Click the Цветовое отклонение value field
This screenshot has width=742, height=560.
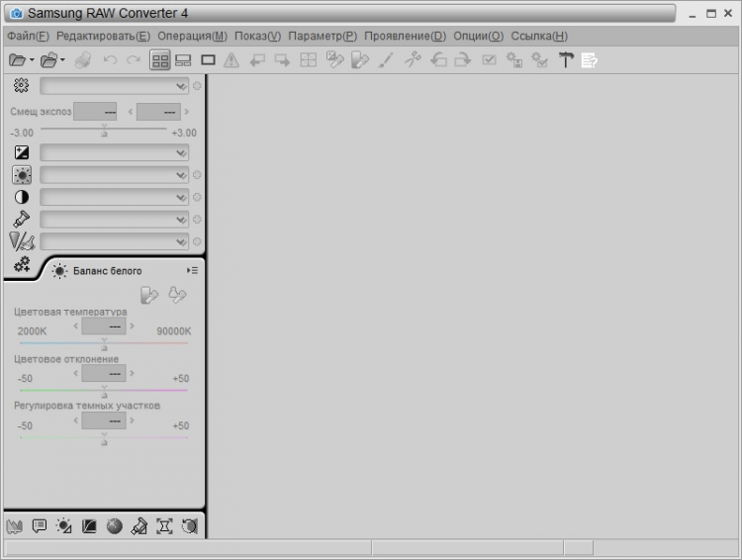click(104, 373)
